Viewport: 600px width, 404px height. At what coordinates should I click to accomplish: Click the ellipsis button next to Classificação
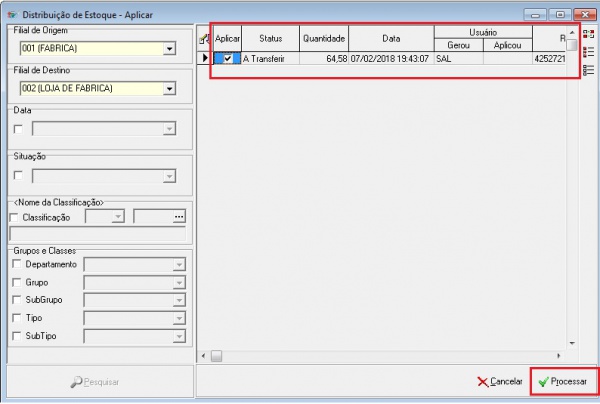tap(180, 216)
